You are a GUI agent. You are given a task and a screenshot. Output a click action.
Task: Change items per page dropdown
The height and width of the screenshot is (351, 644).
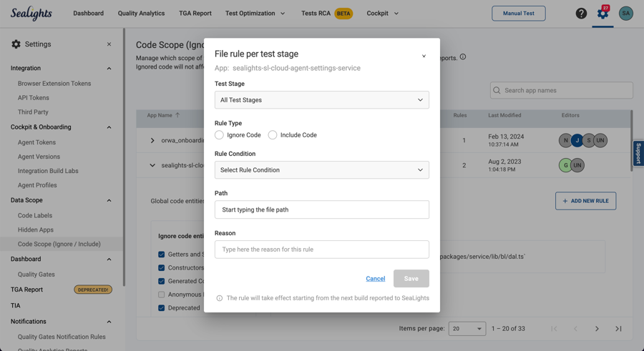point(467,329)
